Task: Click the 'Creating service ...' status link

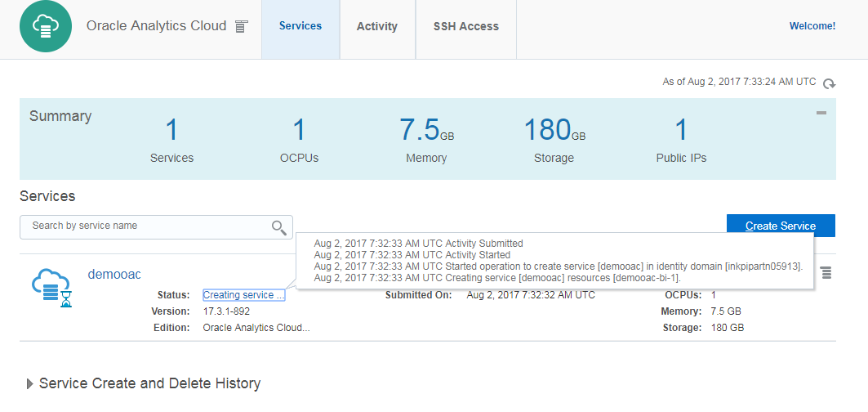Action: coord(243,295)
